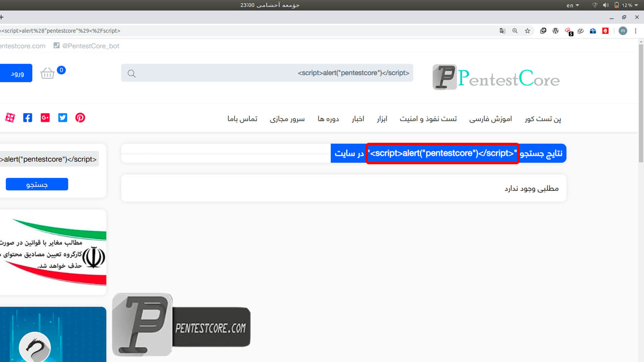644x362 pixels.
Task: Open the 'en' keyboard language dropdown
Action: pyautogui.click(x=573, y=5)
